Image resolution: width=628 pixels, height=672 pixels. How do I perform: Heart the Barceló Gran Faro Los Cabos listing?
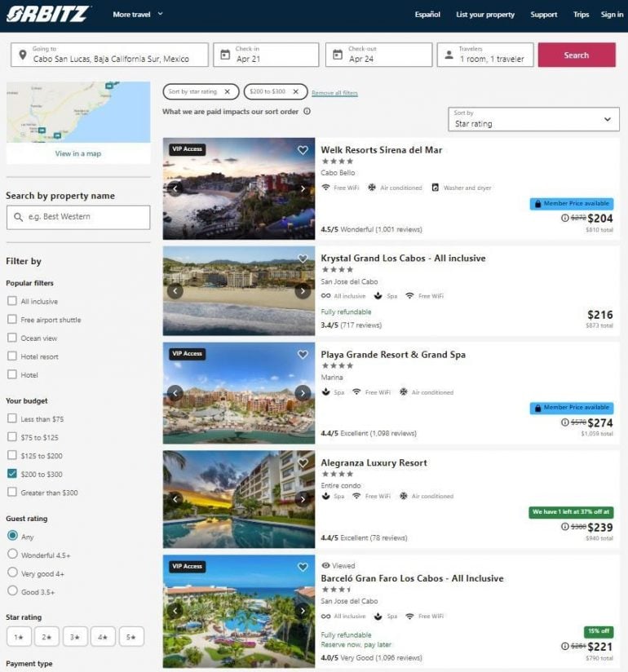(x=303, y=567)
